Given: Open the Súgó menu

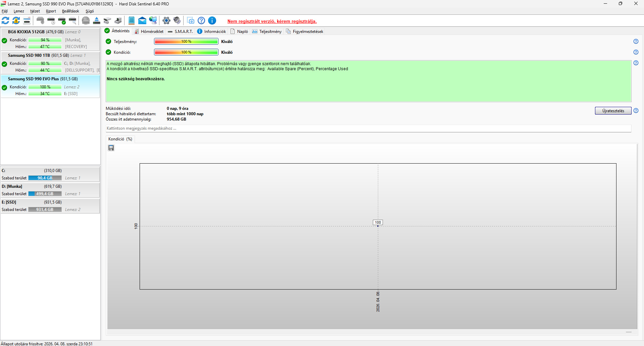Looking at the screenshot, I should (90, 11).
